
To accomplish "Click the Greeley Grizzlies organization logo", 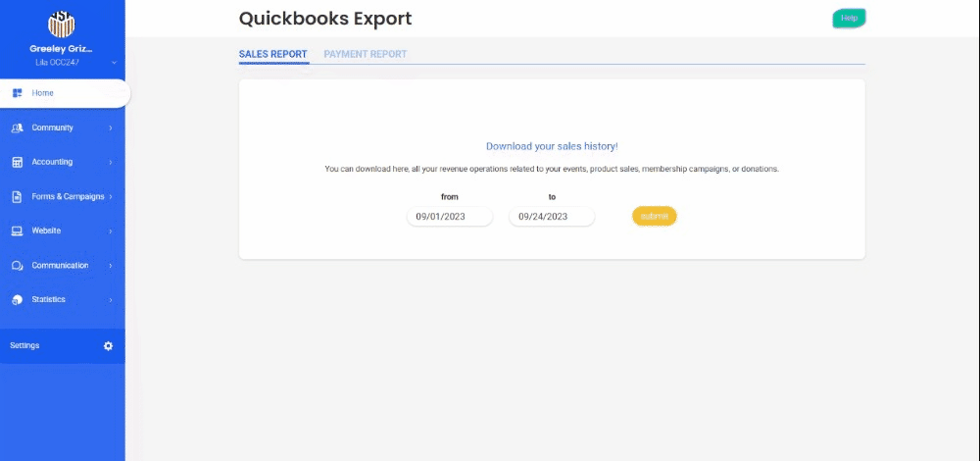I will coord(62,25).
